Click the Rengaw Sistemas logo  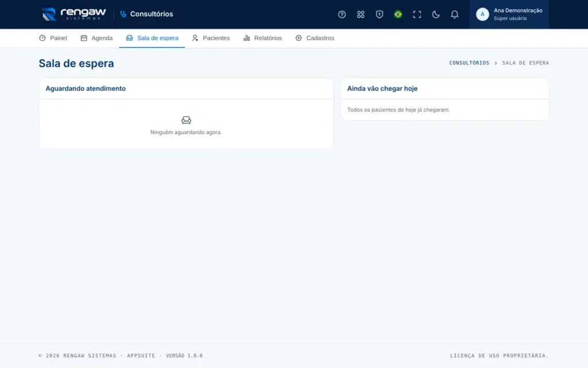pos(73,14)
